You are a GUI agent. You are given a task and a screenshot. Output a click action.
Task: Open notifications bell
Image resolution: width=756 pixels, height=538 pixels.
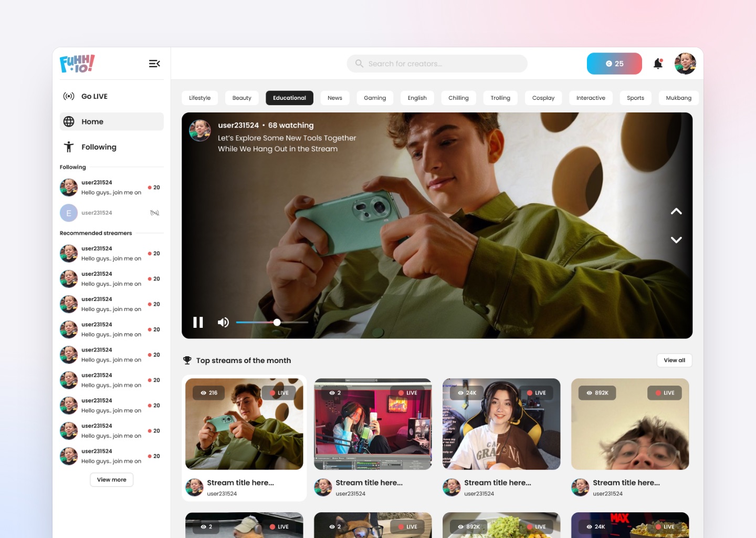point(658,64)
